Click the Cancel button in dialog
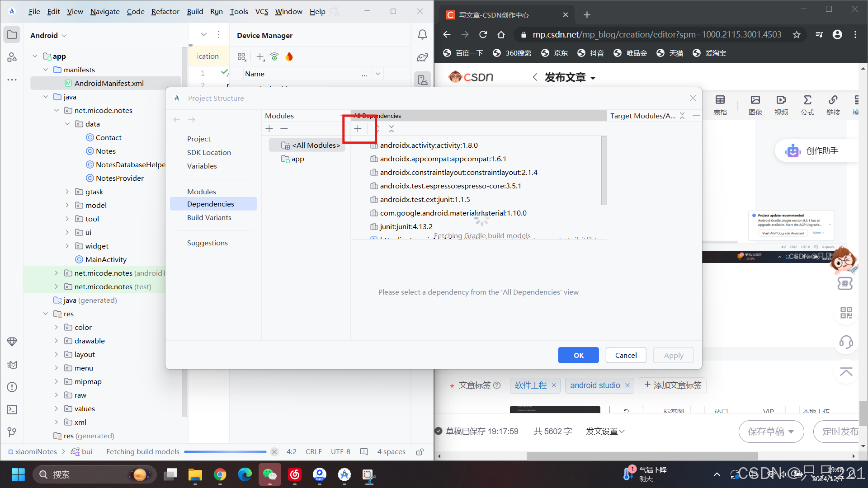The width and height of the screenshot is (868, 488). pyautogui.click(x=626, y=355)
